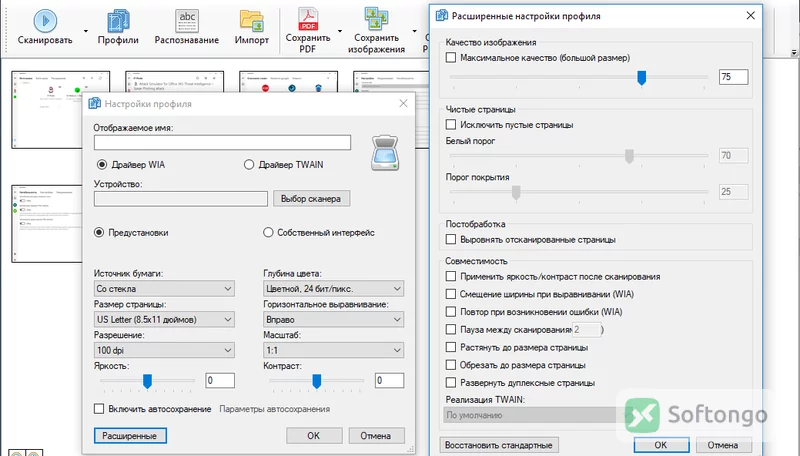Check Применить яркость/контраст после сканирования
Screen dimensions: 800x456
(451, 276)
